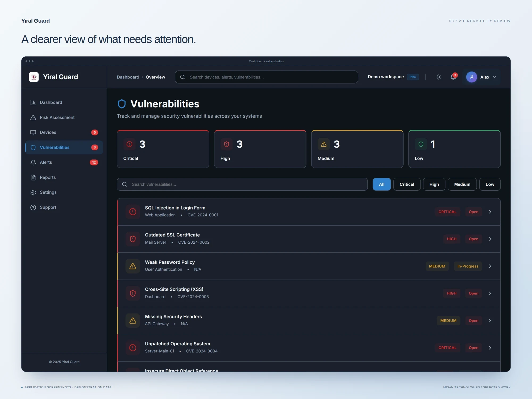532x399 pixels.
Task: Click the Server-Main-01 text
Action: [160, 351]
